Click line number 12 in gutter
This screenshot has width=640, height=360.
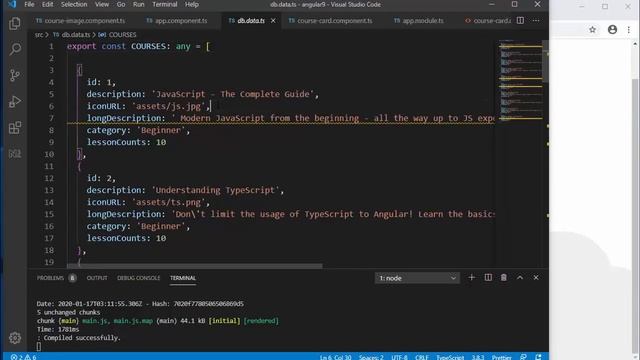coord(49,178)
